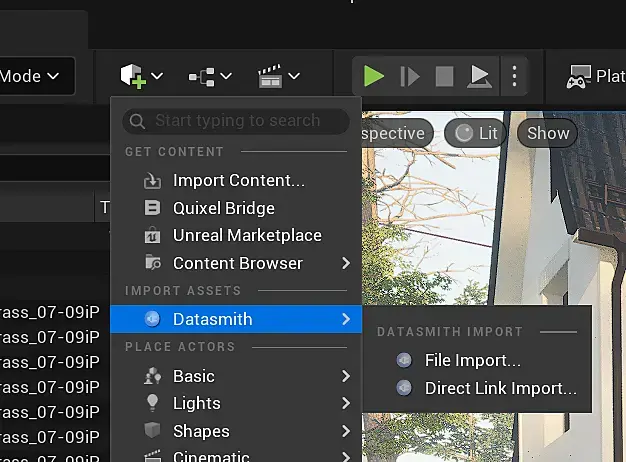Click the Perspective viewport button
626x462 pixels.
coord(397,133)
